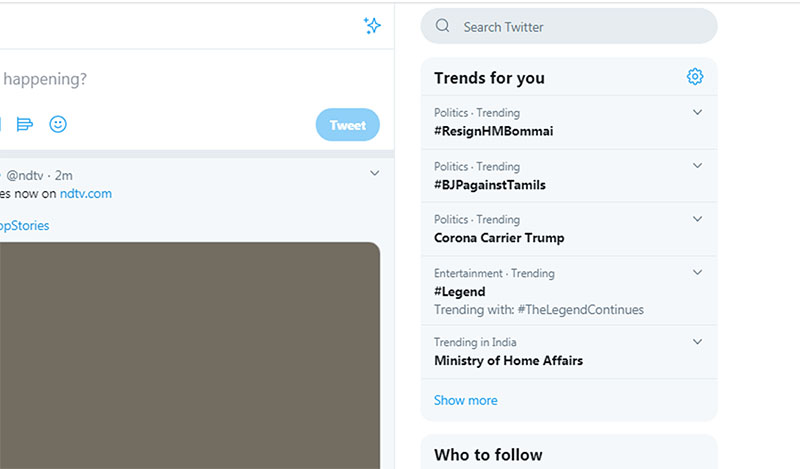Open the Ministry of Home Affairs trend

(508, 360)
